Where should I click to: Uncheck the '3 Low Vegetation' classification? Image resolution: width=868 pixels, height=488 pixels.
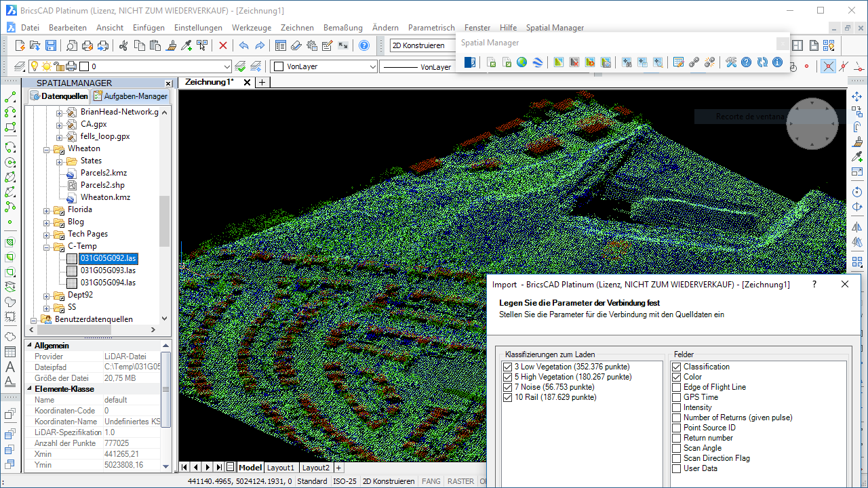tap(507, 366)
